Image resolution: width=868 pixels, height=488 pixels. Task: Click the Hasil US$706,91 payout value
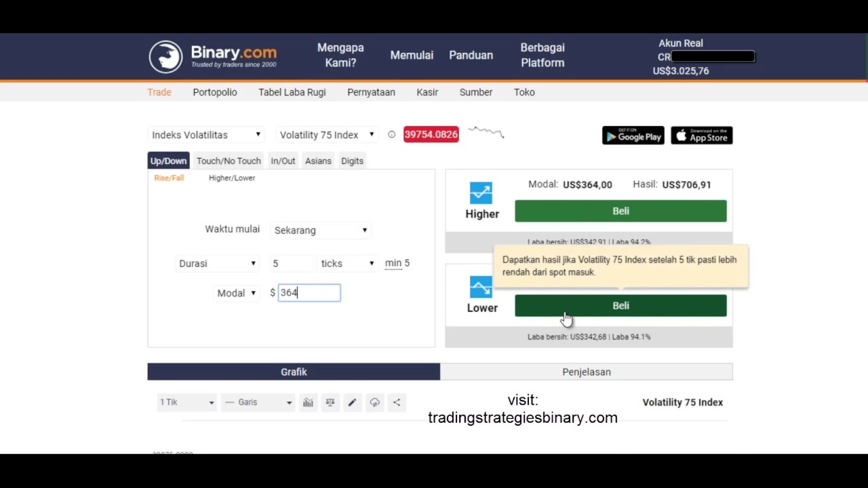(686, 184)
